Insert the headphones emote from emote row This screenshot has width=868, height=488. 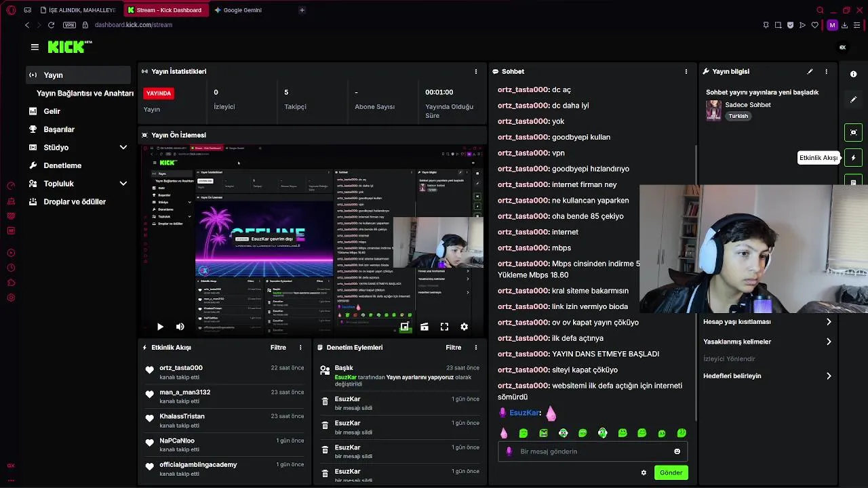(x=603, y=433)
